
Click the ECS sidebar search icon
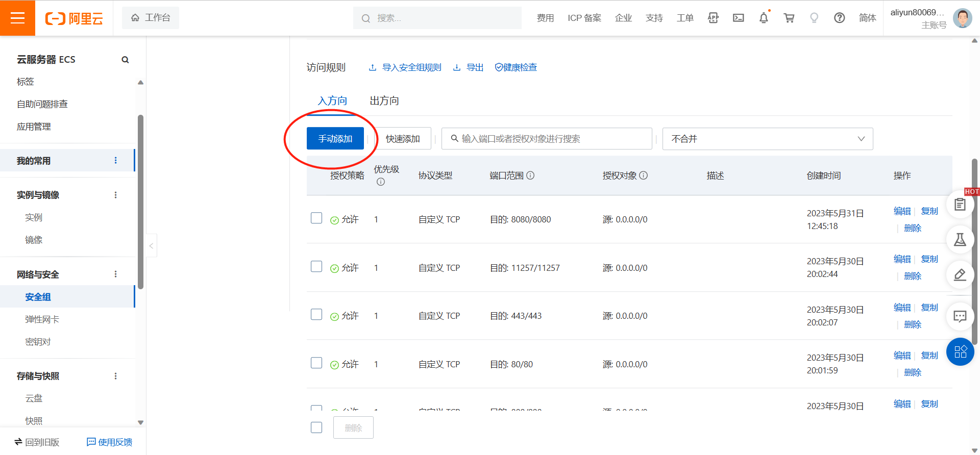[125, 60]
